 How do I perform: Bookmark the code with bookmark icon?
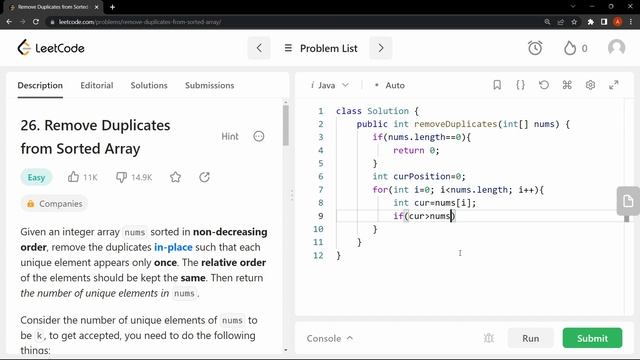click(x=497, y=85)
